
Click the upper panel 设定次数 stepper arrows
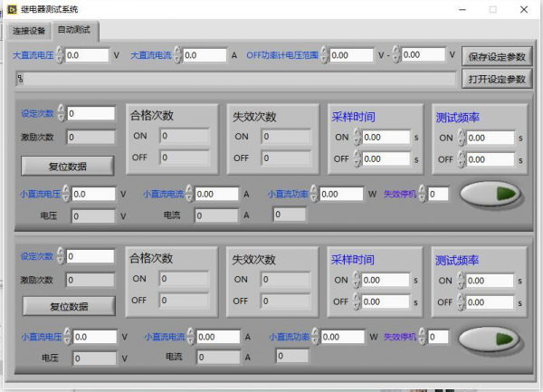[62, 114]
